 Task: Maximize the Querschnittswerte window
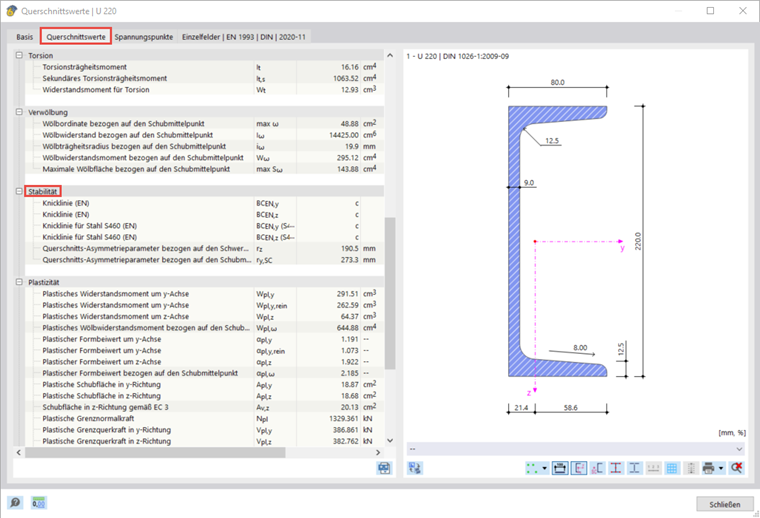coord(710,11)
